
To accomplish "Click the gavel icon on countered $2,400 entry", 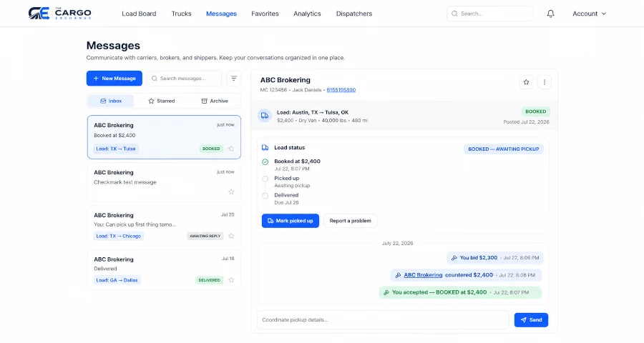I will pos(398,275).
